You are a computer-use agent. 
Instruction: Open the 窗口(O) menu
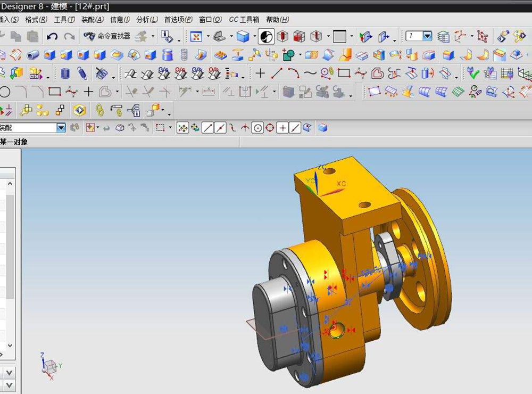(210, 20)
